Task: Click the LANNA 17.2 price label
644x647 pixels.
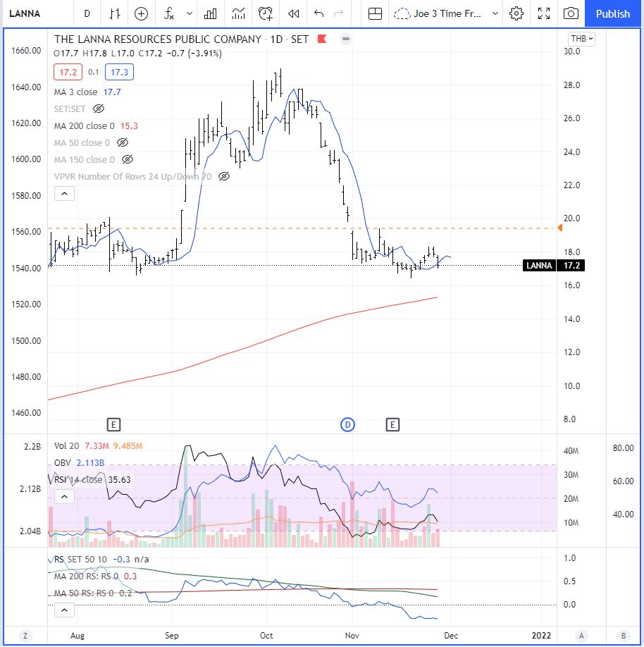Action: click(x=554, y=265)
